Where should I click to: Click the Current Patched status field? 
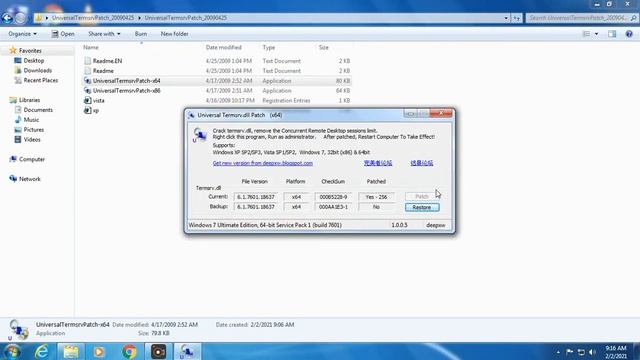[376, 197]
